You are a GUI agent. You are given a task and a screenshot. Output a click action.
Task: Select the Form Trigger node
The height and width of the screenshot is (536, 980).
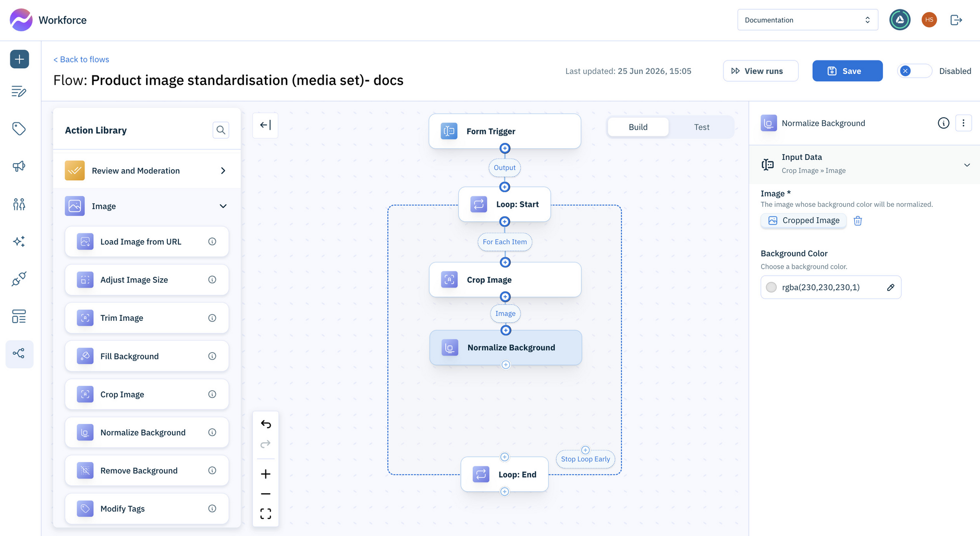pyautogui.click(x=505, y=131)
